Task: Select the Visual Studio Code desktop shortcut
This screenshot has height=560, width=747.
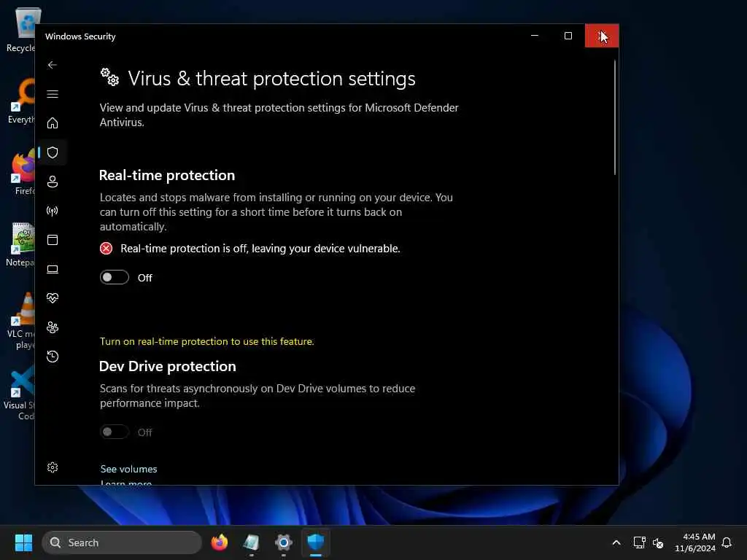Action: 19,393
